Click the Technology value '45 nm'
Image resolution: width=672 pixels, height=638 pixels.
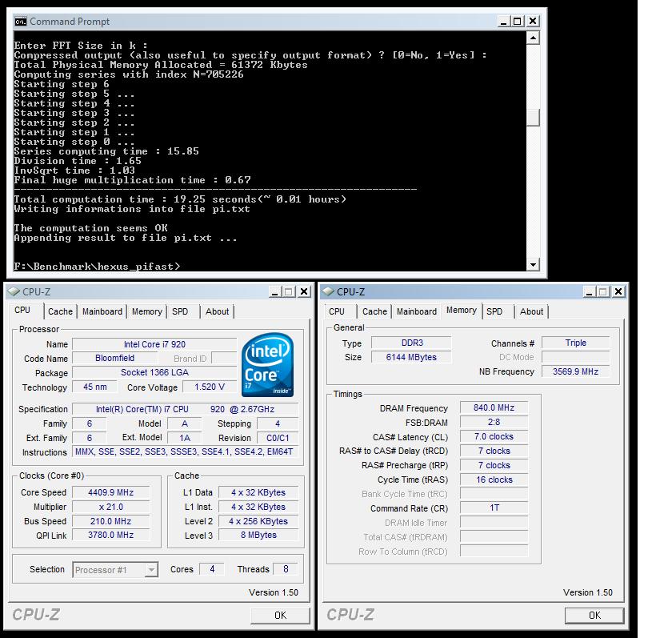94,387
